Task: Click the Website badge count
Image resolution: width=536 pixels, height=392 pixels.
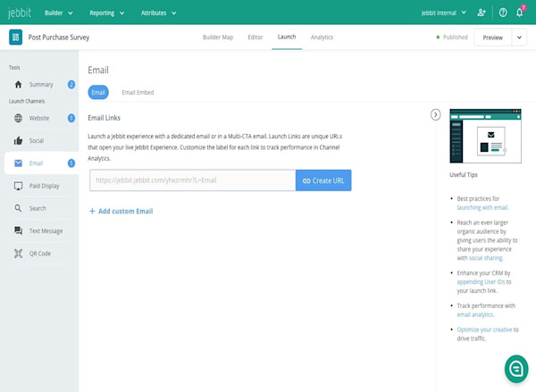Action: [x=71, y=118]
